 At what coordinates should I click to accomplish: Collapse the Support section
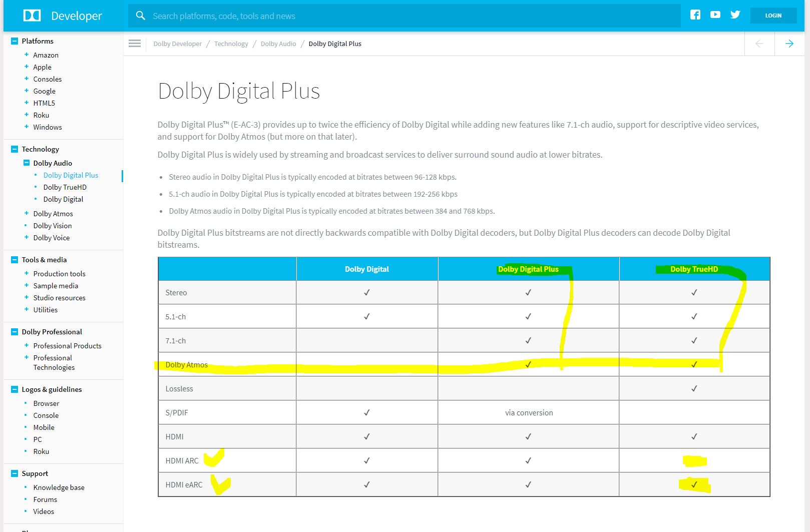15,473
